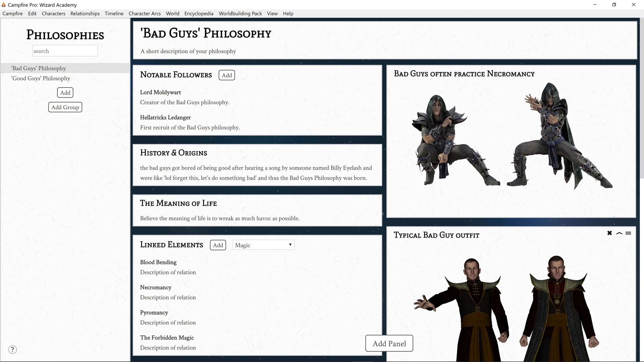Viewport: 644px width, 362px height.
Task: Open the Magic category dropdown in Linked Elements
Action: click(x=263, y=245)
